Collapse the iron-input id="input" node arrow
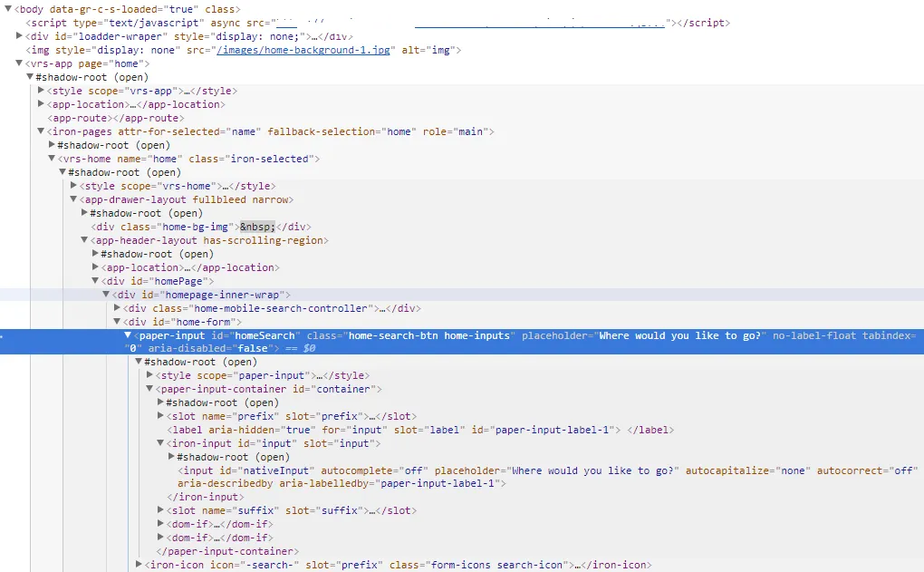 [160, 443]
